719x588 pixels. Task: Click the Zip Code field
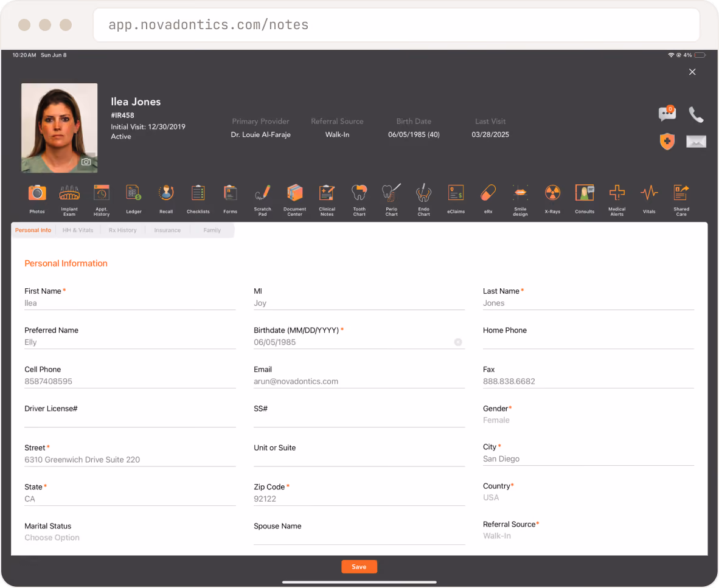(359, 499)
